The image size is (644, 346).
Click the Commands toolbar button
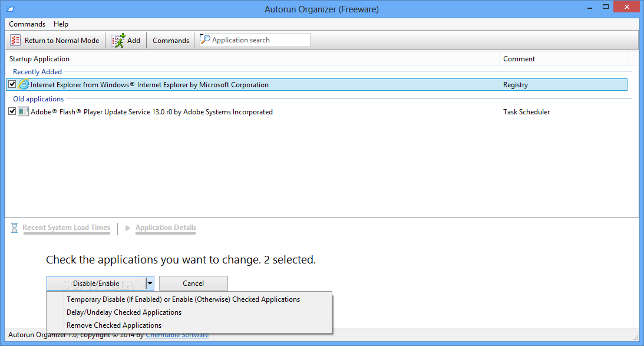171,40
